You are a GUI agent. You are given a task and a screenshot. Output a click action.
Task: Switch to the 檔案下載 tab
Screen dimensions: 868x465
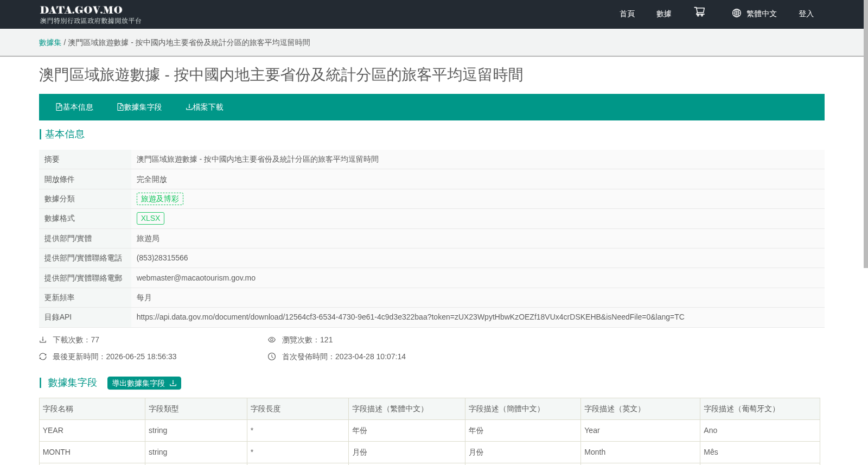click(205, 107)
